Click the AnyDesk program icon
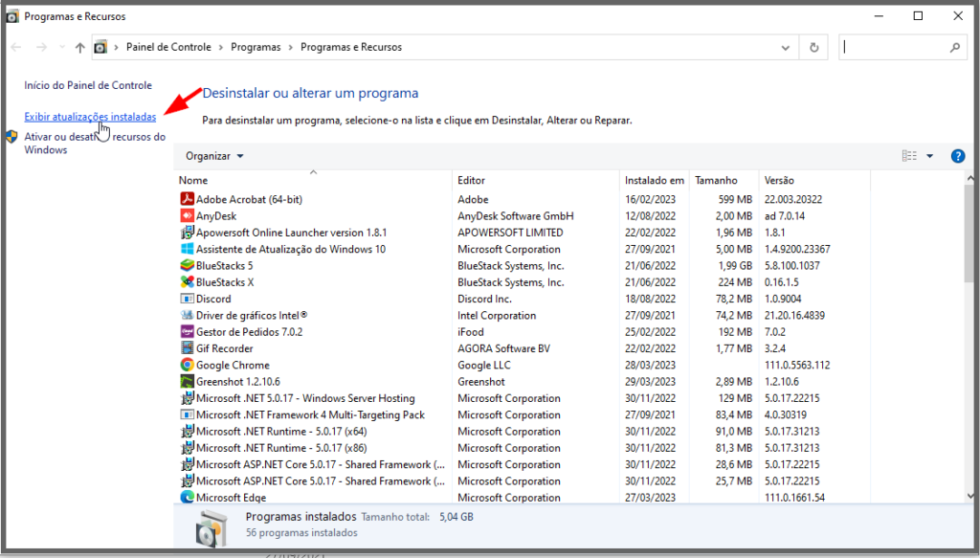Viewport: 980px width, 558px height. pos(187,215)
